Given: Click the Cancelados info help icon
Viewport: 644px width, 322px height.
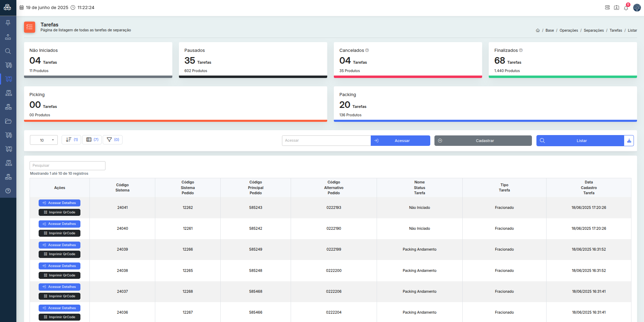Looking at the screenshot, I should (367, 50).
